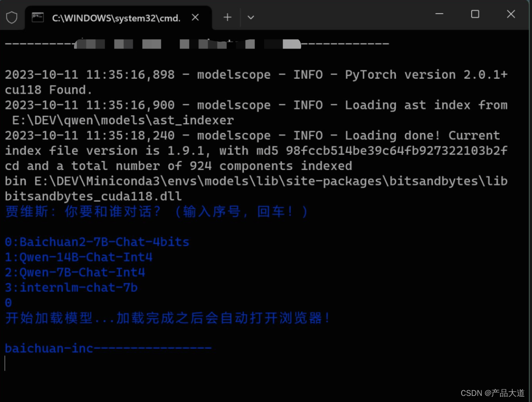Select the cmd.exe terminal tab
This screenshot has height=402, width=532.
118,18
